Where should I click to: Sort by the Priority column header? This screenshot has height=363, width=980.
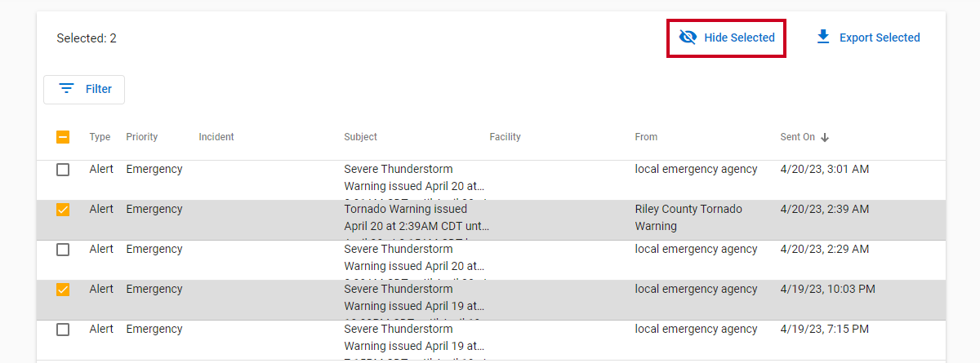tap(142, 137)
